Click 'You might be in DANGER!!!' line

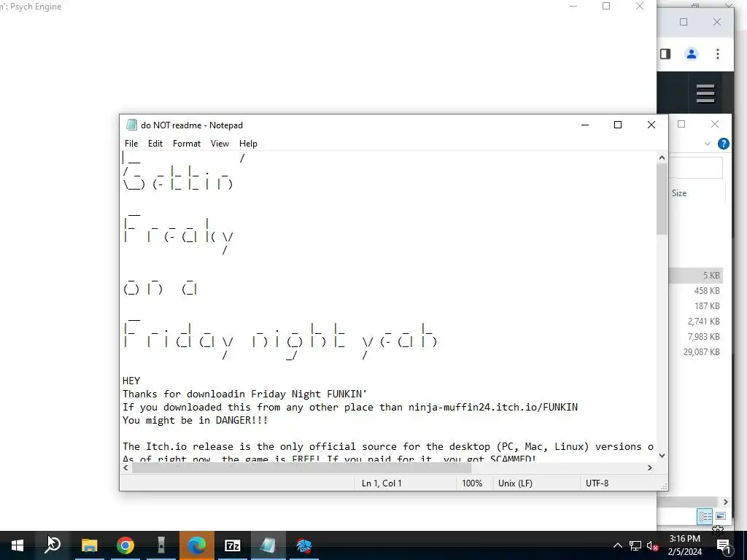pos(196,420)
